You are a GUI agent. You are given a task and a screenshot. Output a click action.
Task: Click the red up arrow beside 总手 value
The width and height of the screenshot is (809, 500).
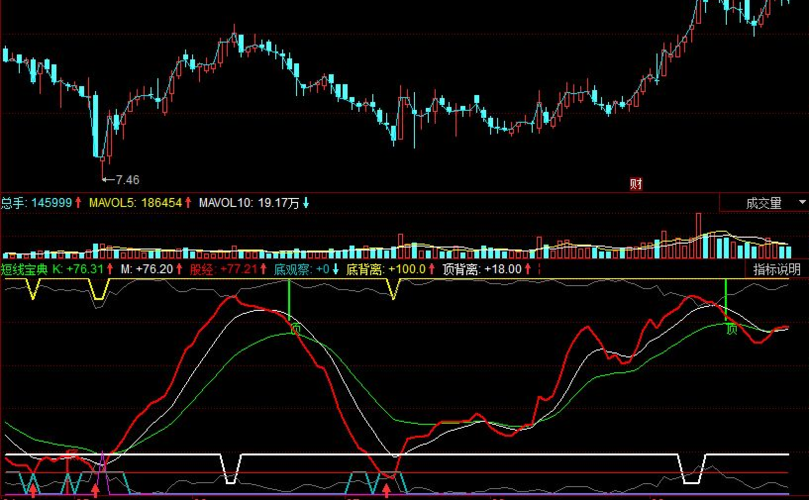(x=78, y=203)
